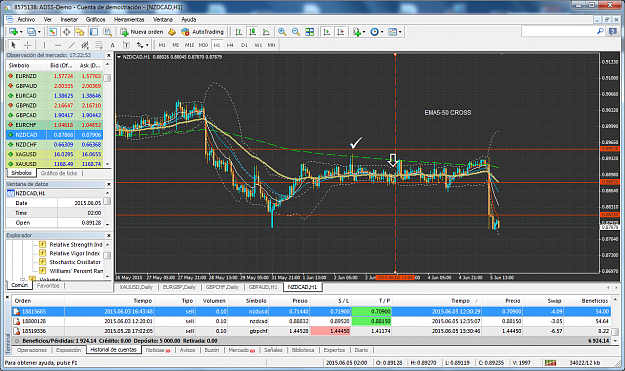Close the Ventana de datos panel

pyautogui.click(x=108, y=184)
